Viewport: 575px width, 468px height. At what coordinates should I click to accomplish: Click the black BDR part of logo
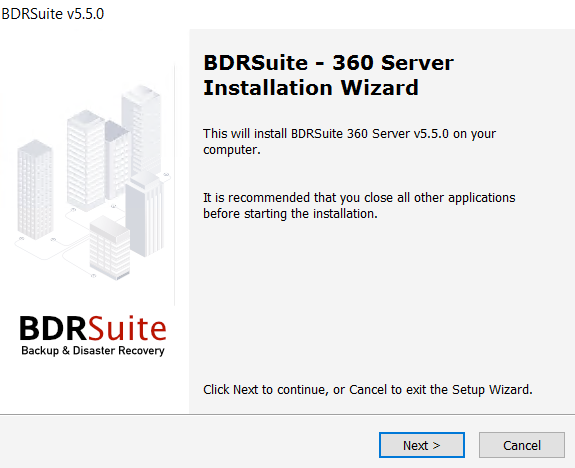pyautogui.click(x=53, y=329)
